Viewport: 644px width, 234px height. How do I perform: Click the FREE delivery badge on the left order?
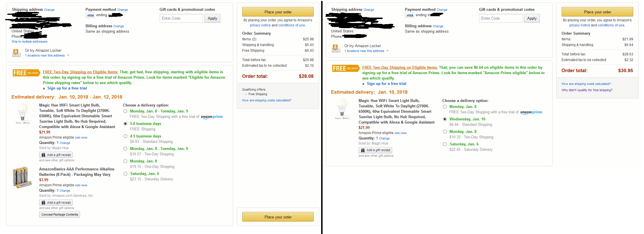(x=26, y=73)
